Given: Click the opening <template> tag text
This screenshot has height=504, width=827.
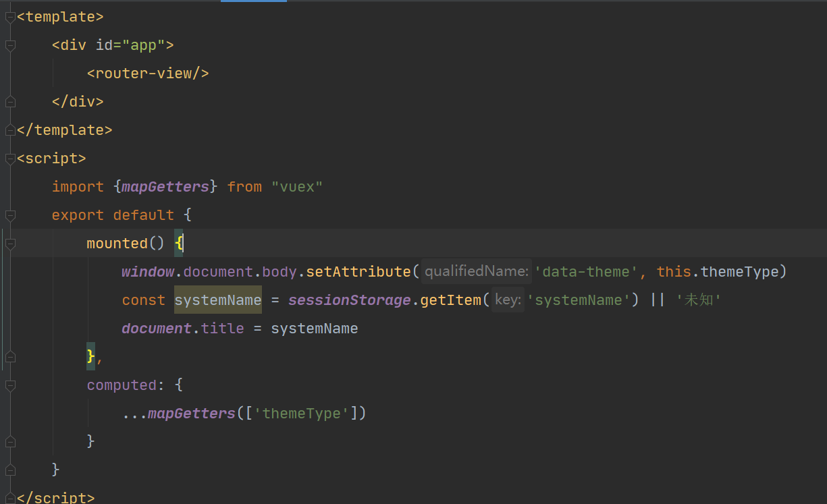Looking at the screenshot, I should point(61,17).
